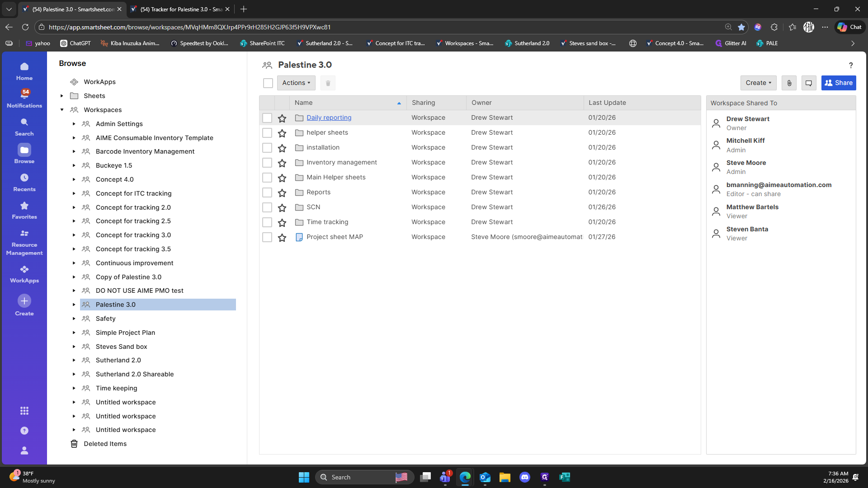
Task: Click the Recents clock icon
Action: pos(24,178)
